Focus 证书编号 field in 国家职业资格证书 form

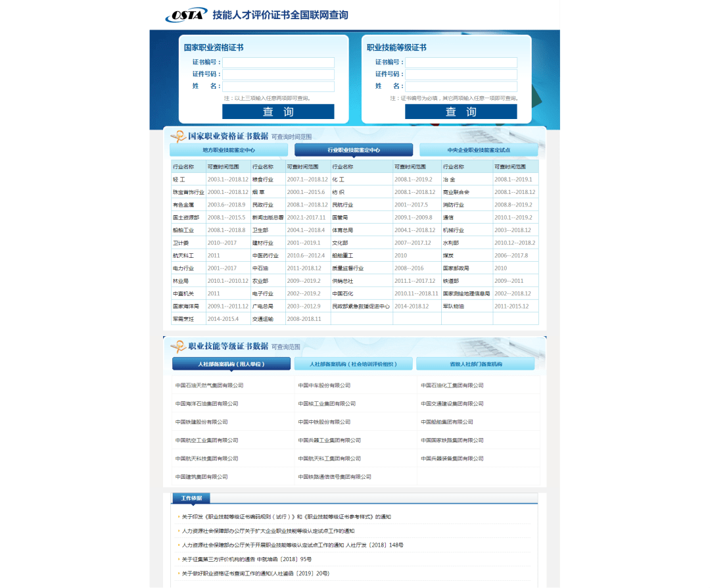(x=278, y=62)
